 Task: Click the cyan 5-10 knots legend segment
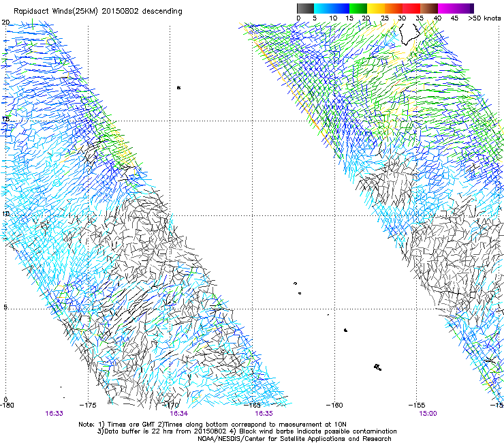click(x=323, y=8)
